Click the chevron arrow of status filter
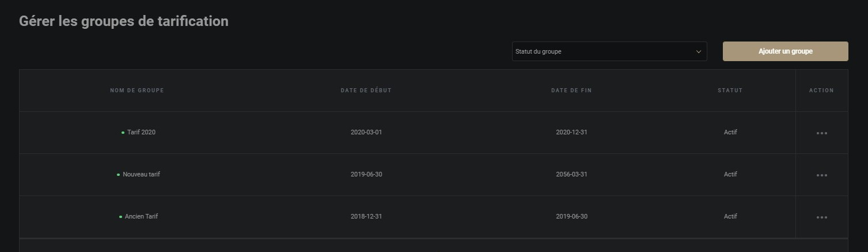The width and height of the screenshot is (868, 252). [x=699, y=51]
